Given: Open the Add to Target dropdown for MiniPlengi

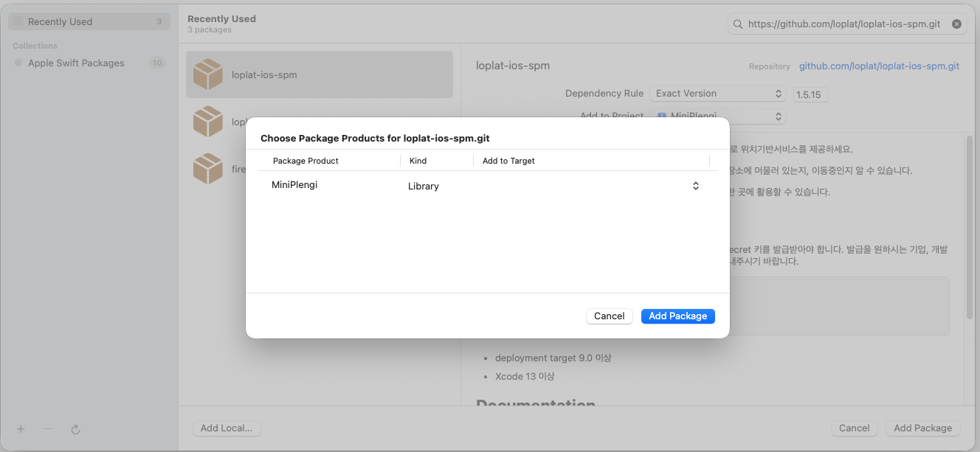Looking at the screenshot, I should (695, 186).
